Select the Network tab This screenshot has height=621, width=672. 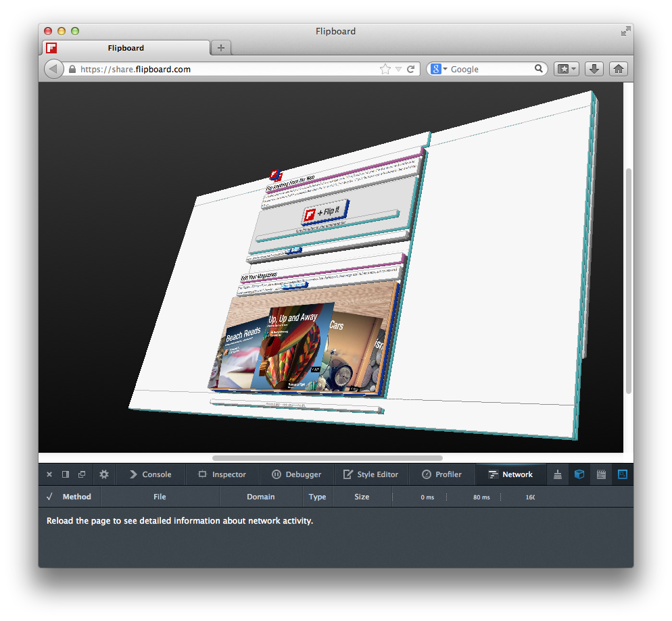[511, 474]
